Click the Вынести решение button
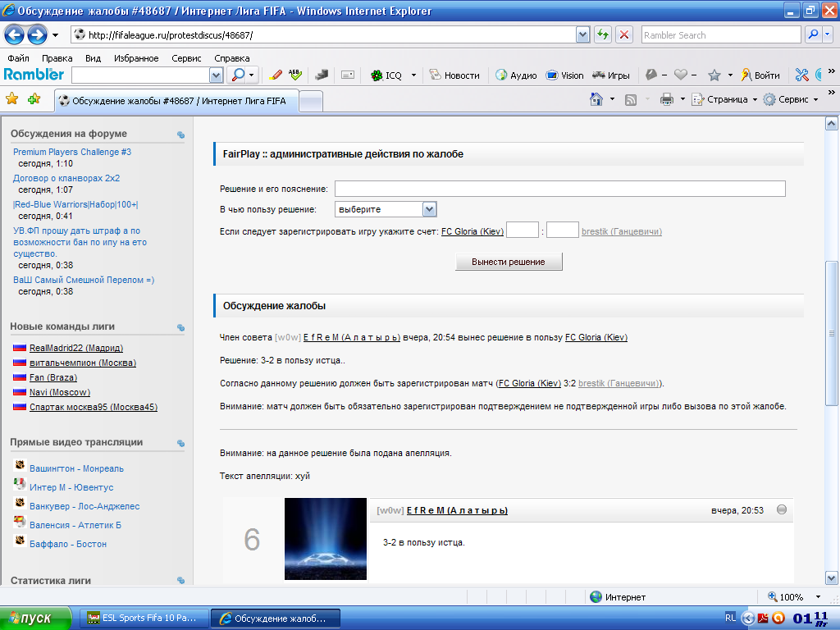Viewport: 840px width, 630px height. [509, 262]
